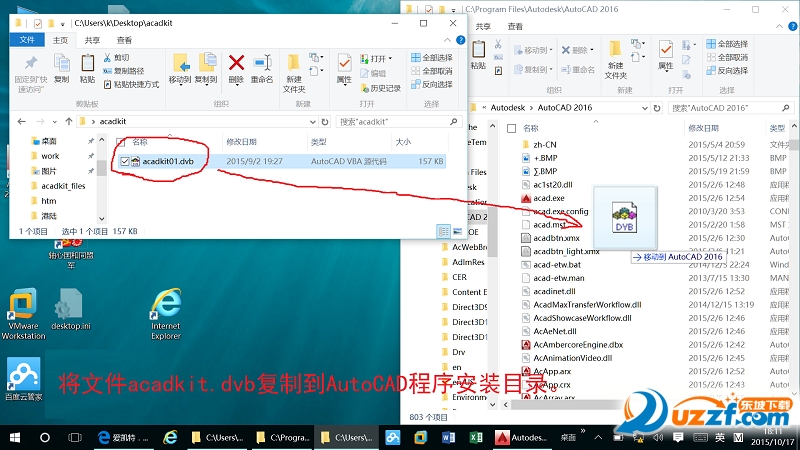Viewport: 800px width, 450px height.
Task: Open the View (查看) tab in acadkit window
Action: tap(124, 40)
